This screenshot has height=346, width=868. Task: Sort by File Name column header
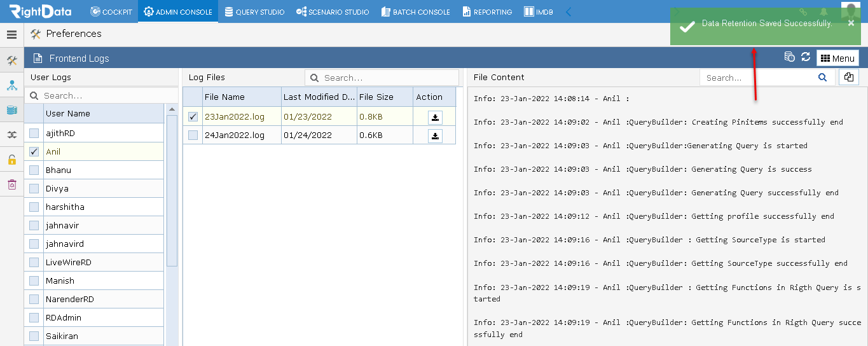242,97
